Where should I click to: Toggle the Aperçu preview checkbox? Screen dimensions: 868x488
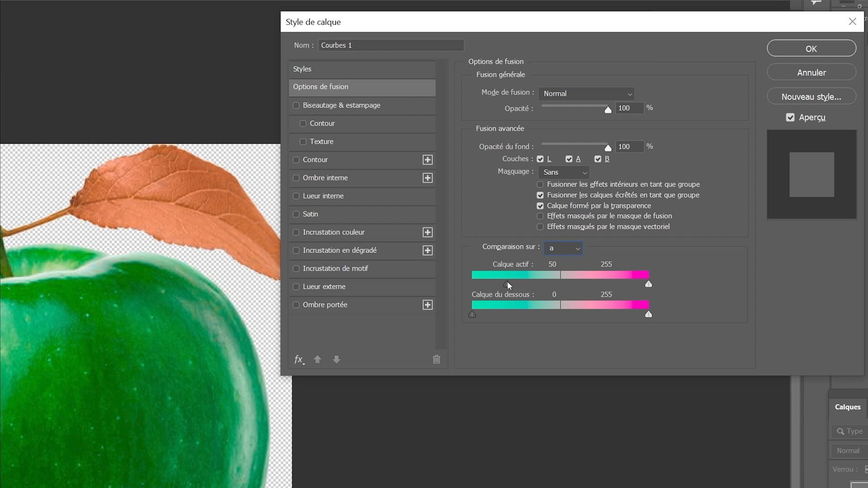(x=790, y=117)
